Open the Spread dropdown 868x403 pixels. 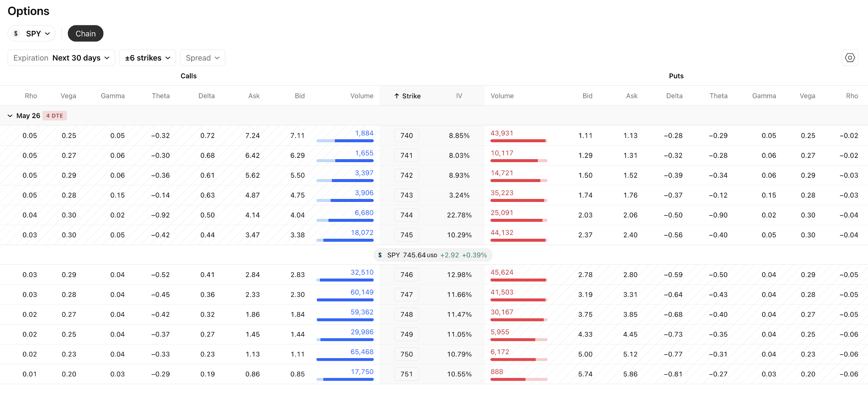203,58
